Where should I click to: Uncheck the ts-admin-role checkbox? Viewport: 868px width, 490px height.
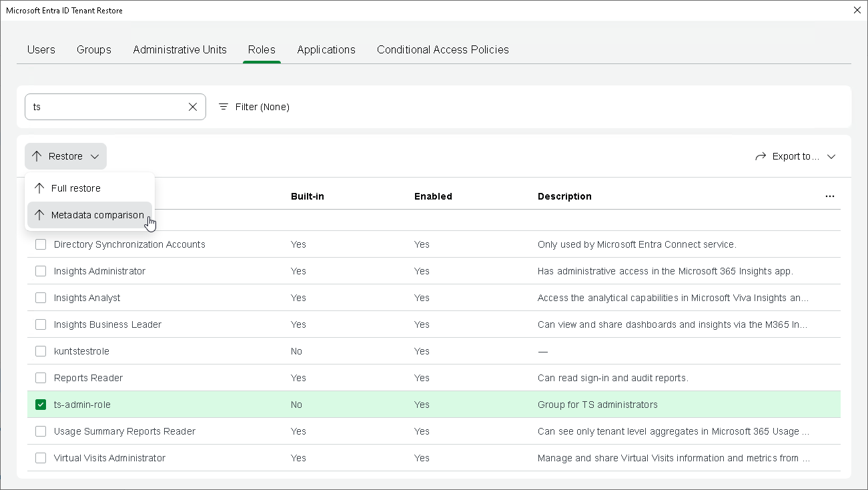(x=41, y=405)
